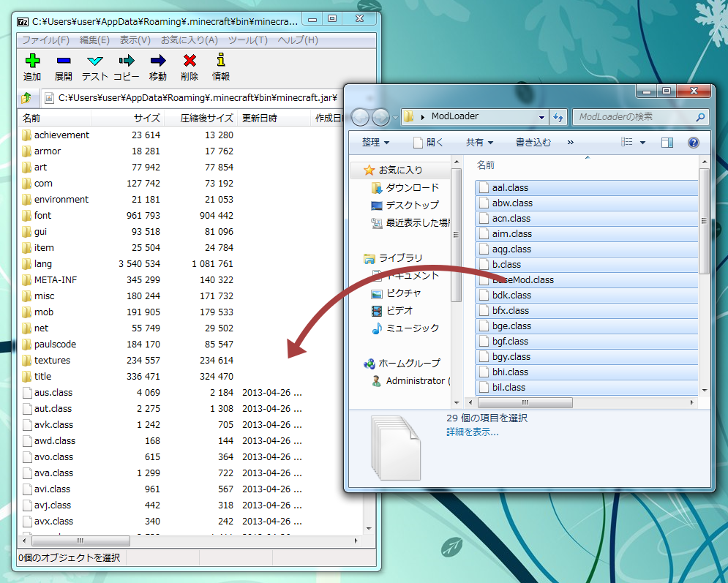
Task: Sort by the Packed Size (圧縮後サイズ) header
Action: (200, 119)
